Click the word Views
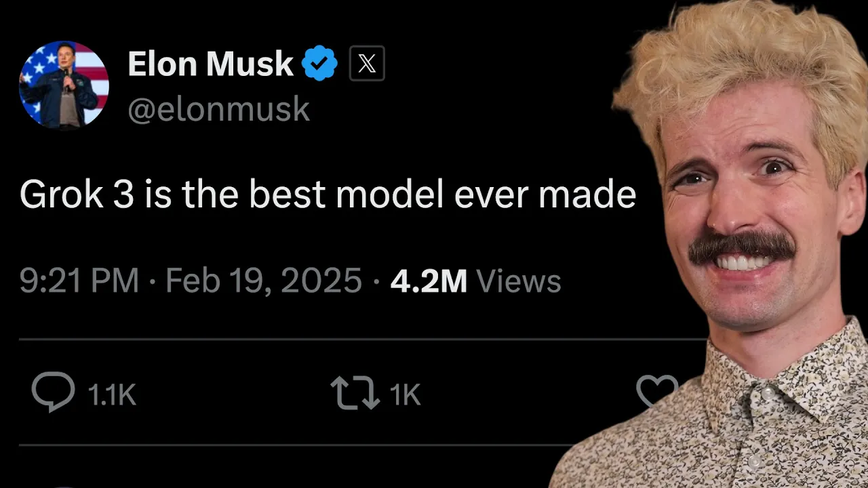 point(519,281)
